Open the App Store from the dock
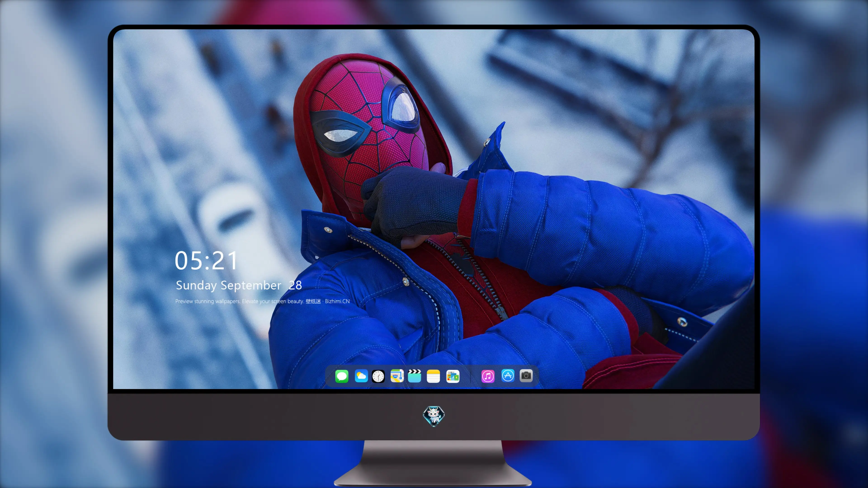Viewport: 868px width, 488px height. pos(508,375)
